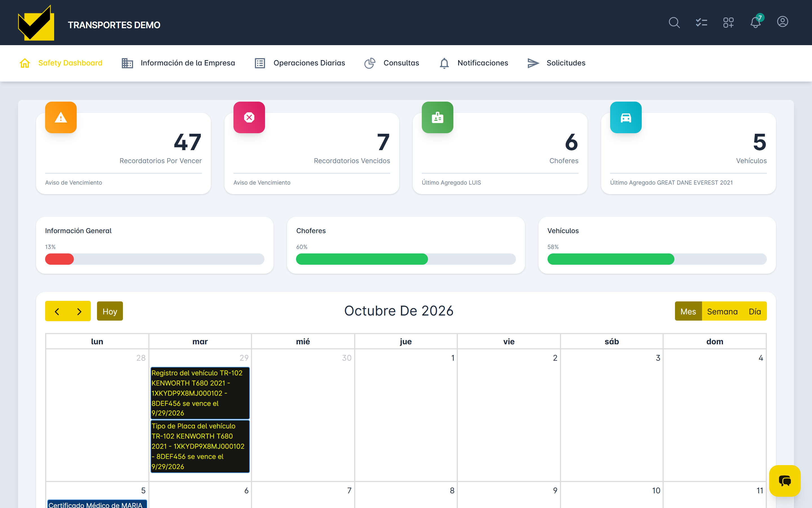Click the Choferes 60% progress bar
This screenshot has width=812, height=508.
(406, 259)
